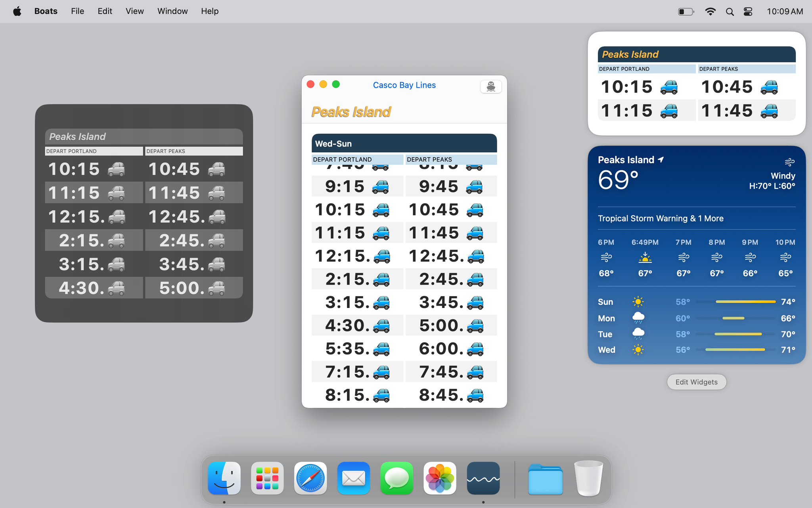The width and height of the screenshot is (812, 508).
Task: Click 3:15 time in the dark desktop widget
Action: [x=82, y=264]
